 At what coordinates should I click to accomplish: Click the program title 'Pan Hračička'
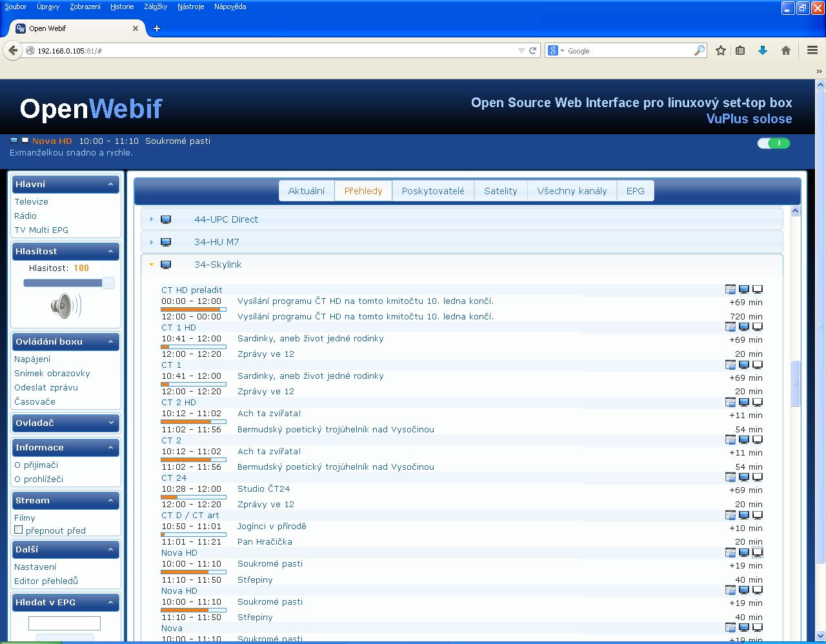coord(265,541)
